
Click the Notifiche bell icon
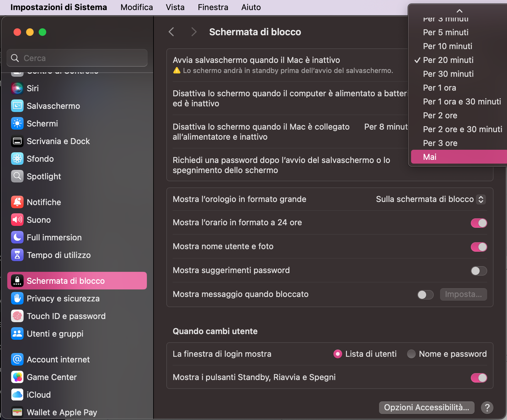click(x=17, y=202)
